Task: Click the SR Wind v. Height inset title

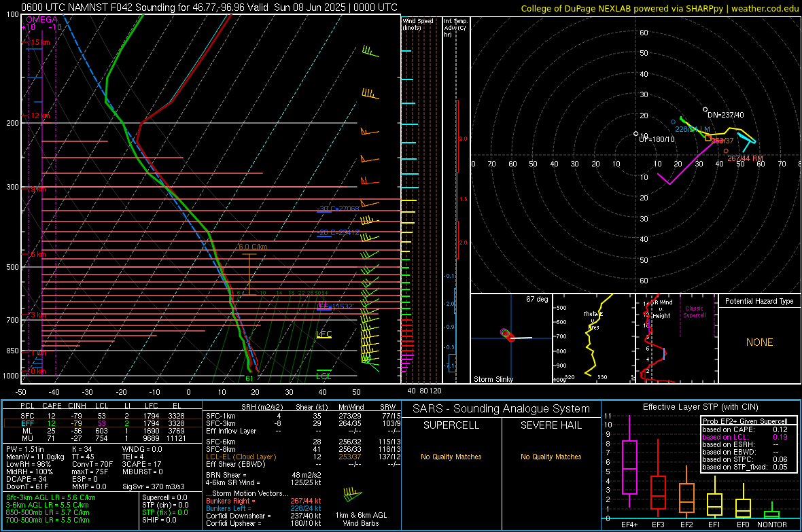Action: (662, 309)
